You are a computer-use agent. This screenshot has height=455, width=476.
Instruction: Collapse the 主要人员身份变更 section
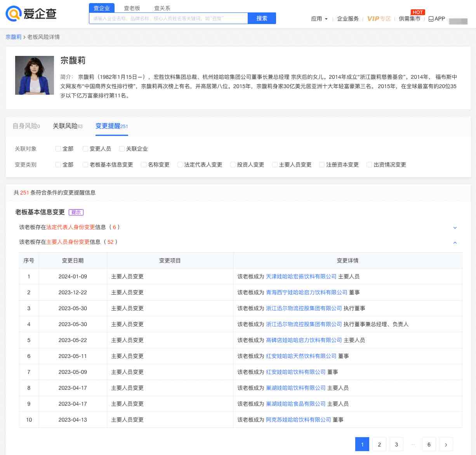[455, 242]
